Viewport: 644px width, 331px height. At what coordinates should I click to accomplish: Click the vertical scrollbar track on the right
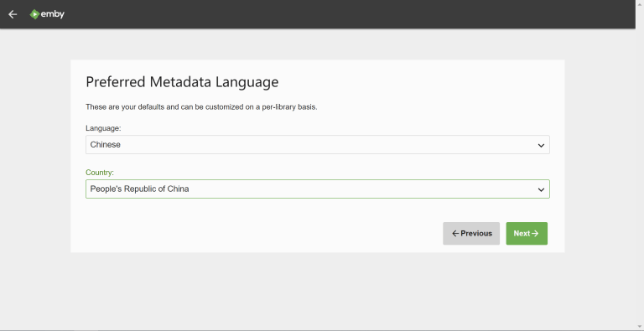click(x=640, y=164)
